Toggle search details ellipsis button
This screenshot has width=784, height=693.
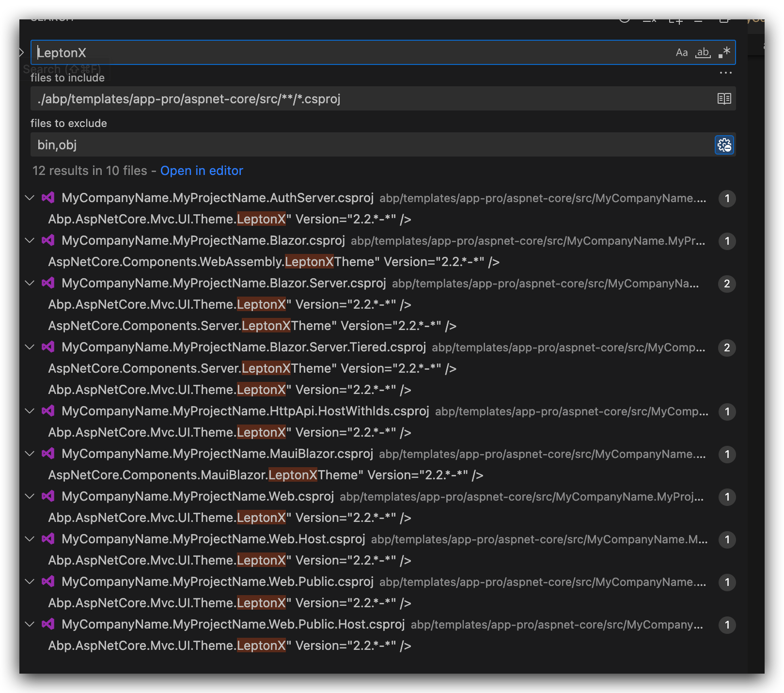click(725, 73)
